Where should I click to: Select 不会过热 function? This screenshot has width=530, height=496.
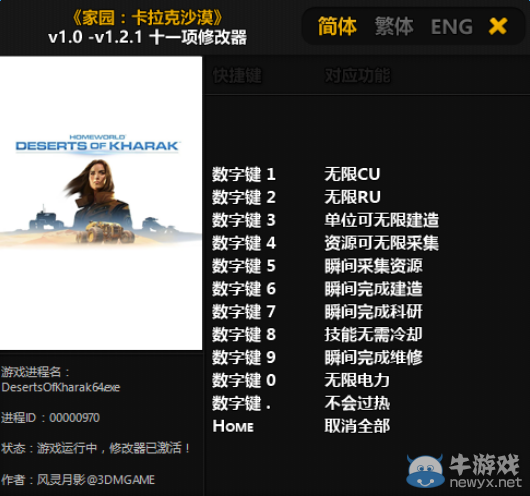pos(357,403)
